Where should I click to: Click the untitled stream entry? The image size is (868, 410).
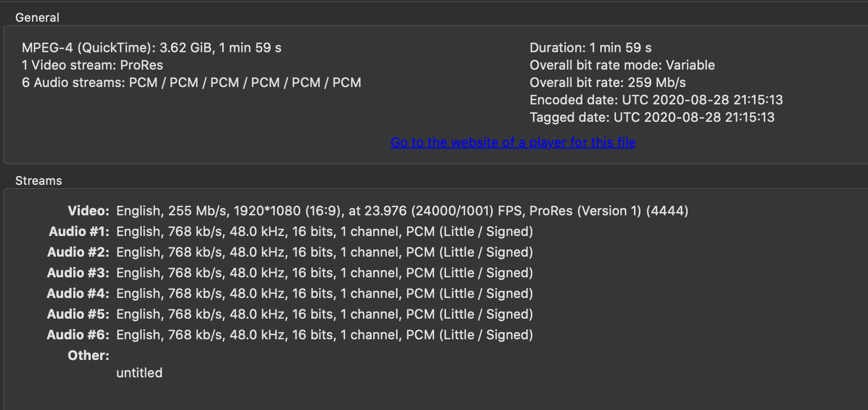coord(139,372)
